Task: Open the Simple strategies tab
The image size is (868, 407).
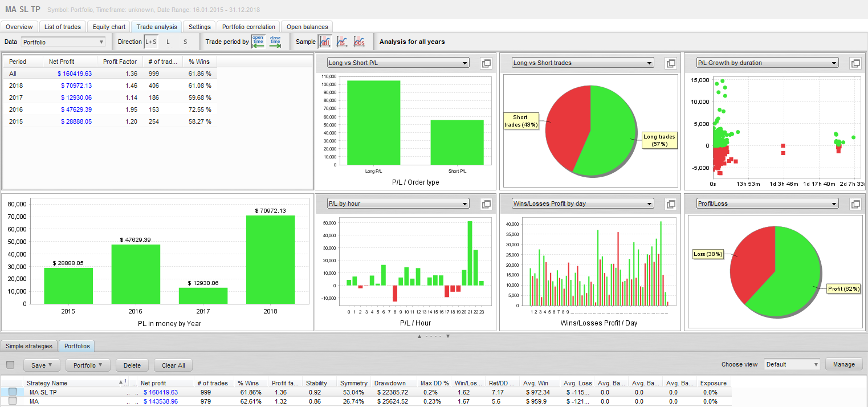Action: (x=29, y=346)
